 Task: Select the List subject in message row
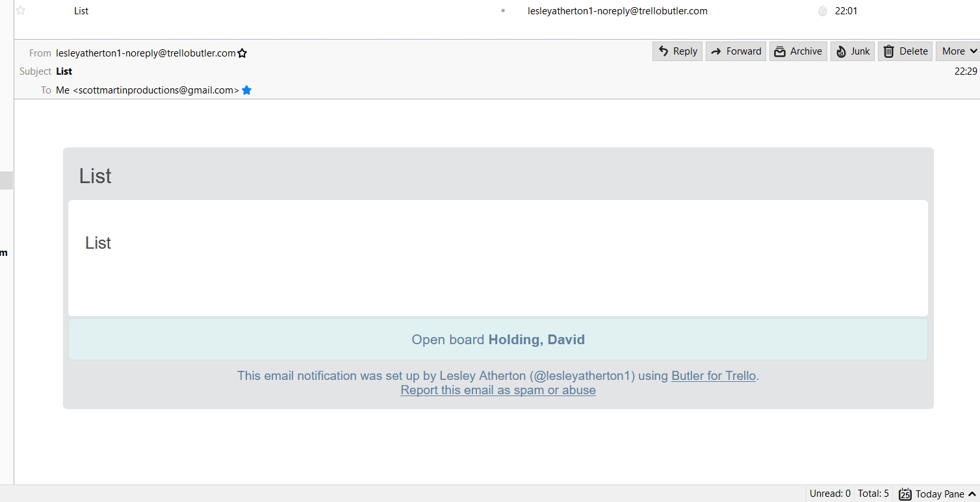(81, 11)
